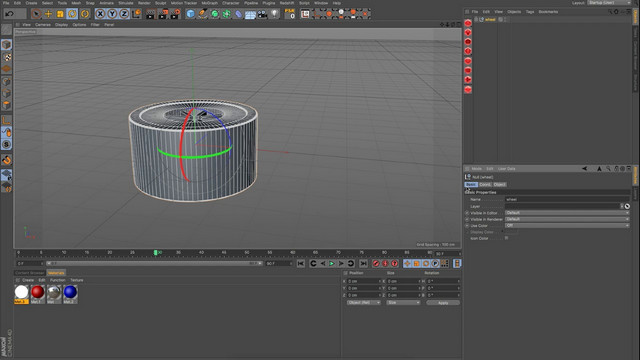Open viewport Cameras menu
640x360 pixels.
pos(43,24)
